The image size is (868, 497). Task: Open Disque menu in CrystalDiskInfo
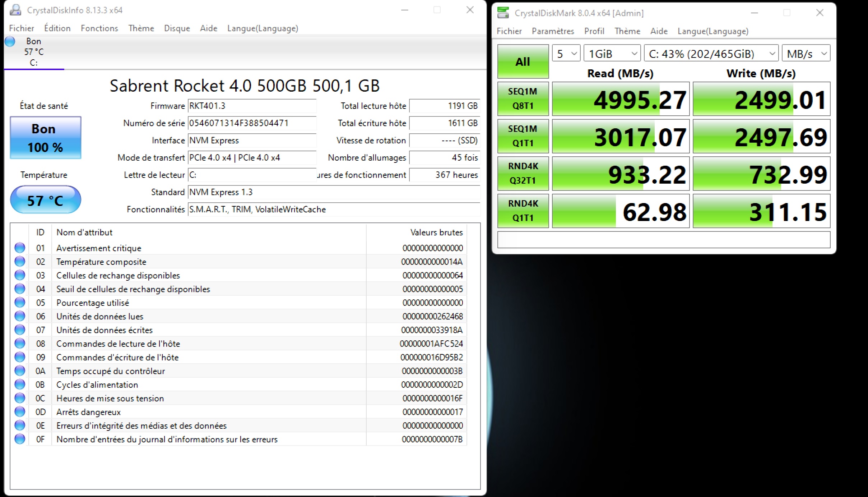click(x=177, y=28)
